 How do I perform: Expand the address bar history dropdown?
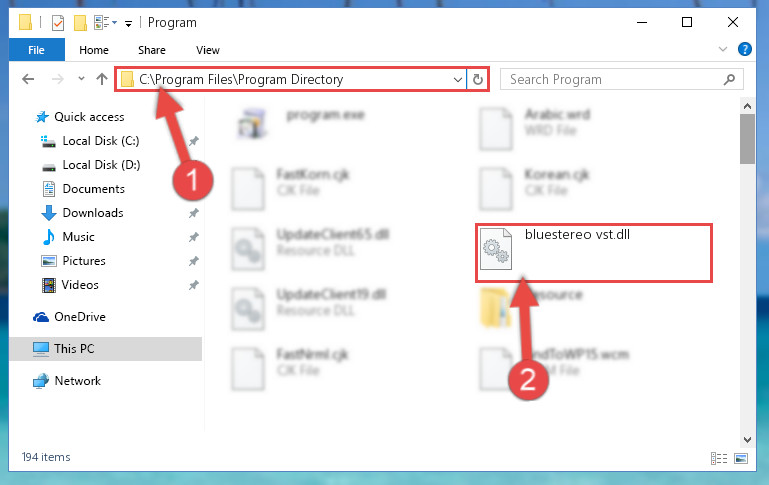[458, 79]
